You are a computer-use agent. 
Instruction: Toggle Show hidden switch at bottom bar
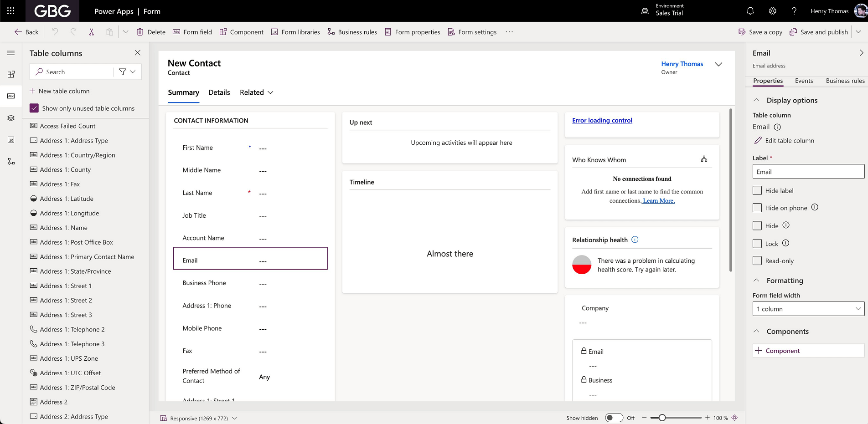[614, 417]
